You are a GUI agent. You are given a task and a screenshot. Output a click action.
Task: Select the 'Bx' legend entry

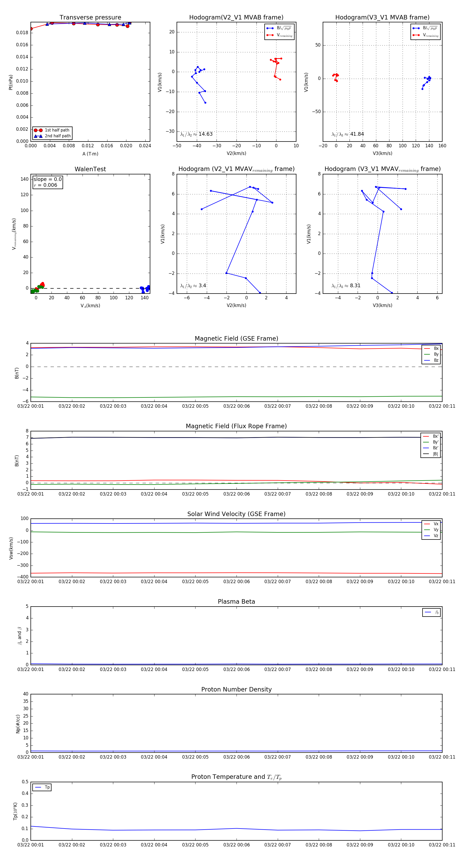coord(431,349)
